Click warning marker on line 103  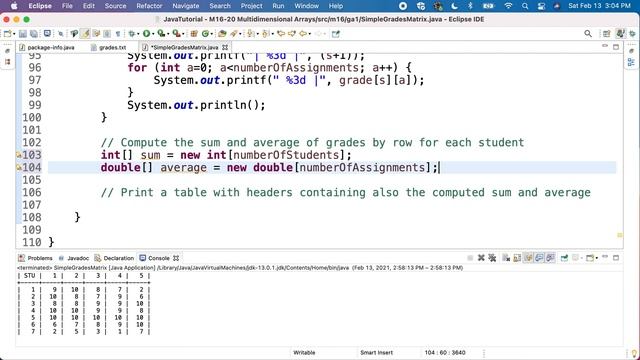[x=18, y=155]
